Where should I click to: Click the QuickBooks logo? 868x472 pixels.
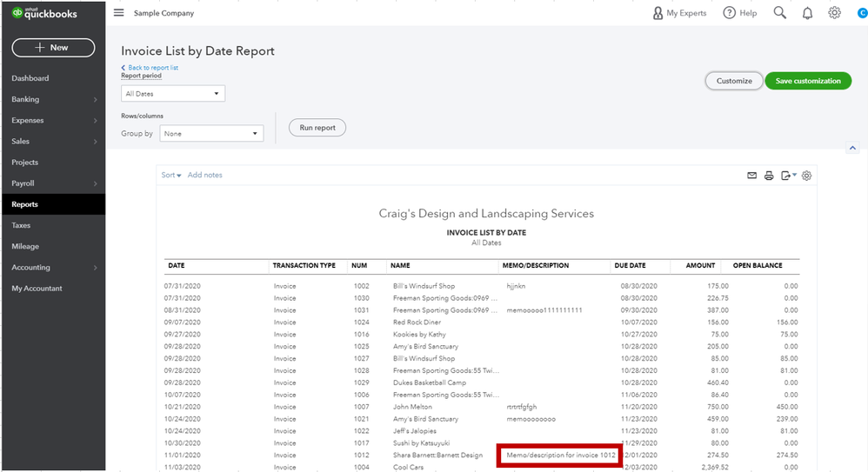44,13
